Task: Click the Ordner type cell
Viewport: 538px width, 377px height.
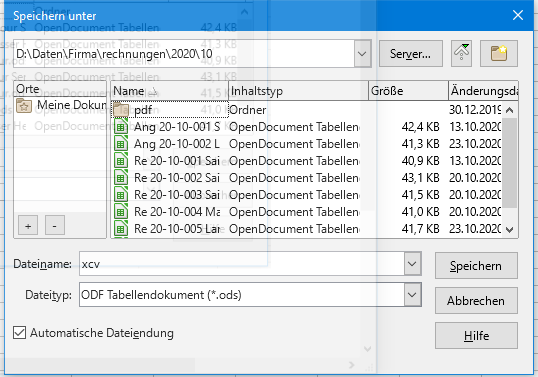Action: point(247,110)
